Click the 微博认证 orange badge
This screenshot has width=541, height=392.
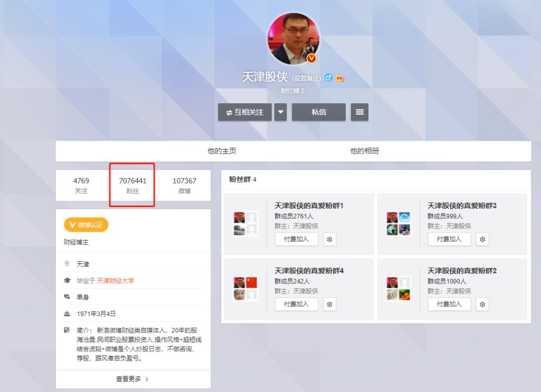(86, 225)
